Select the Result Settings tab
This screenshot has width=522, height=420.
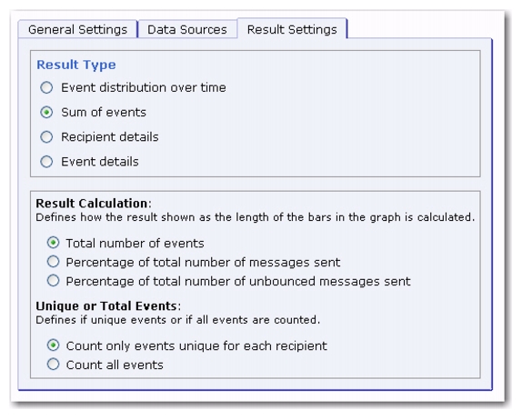tap(292, 29)
